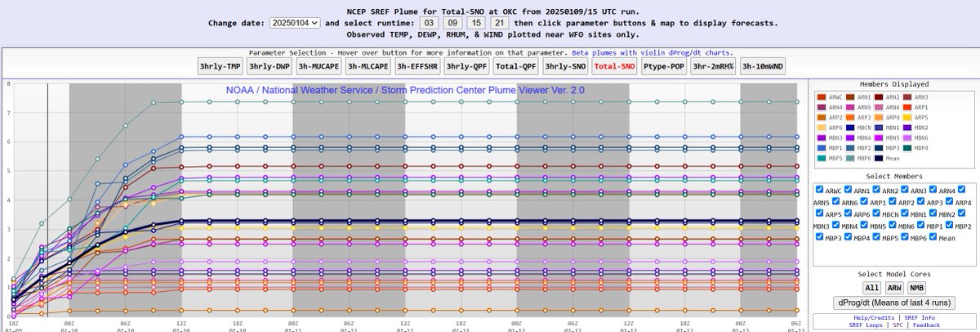
Task: Toggle the ARN6 member checkbox
Action: 836,203
